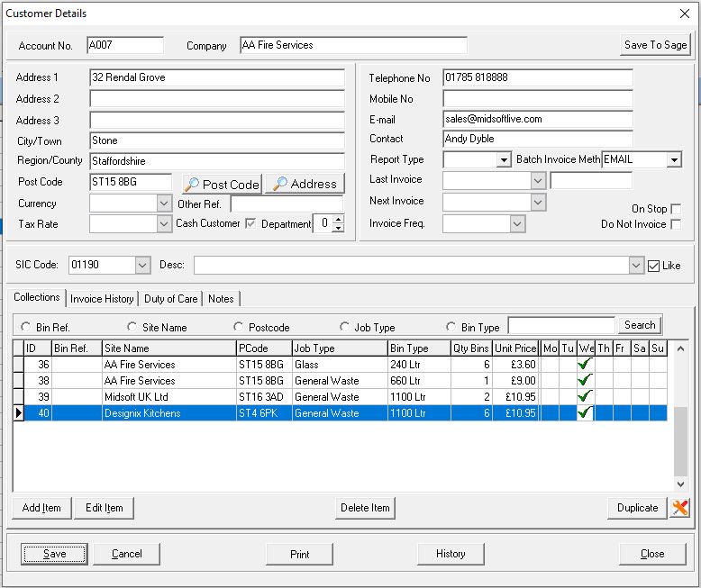This screenshot has width=701, height=588.
Task: Select the Bin Type search radio button
Action: click(451, 327)
